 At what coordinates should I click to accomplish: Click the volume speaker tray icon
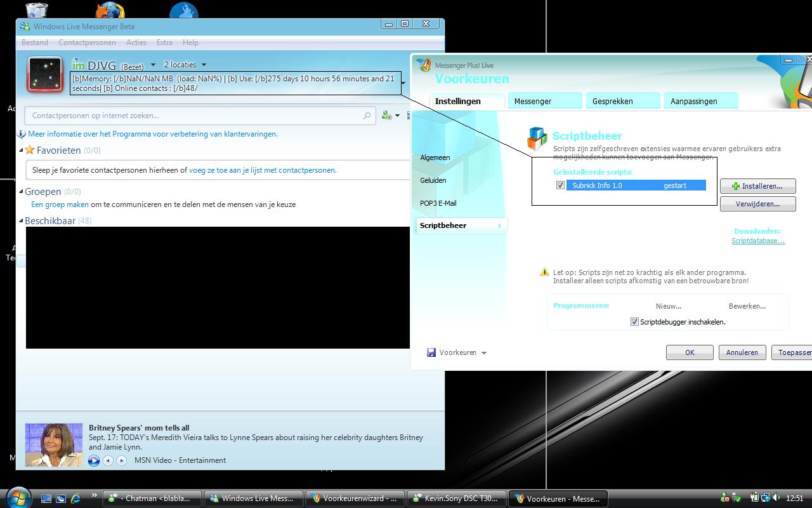[777, 498]
